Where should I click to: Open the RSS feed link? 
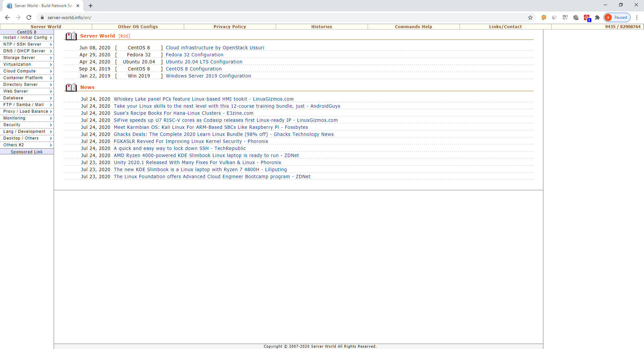coord(124,36)
